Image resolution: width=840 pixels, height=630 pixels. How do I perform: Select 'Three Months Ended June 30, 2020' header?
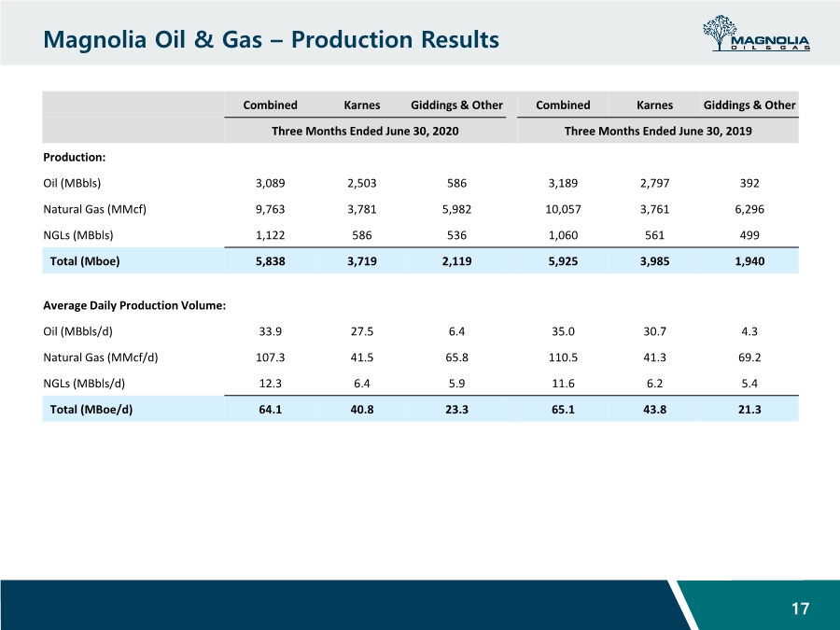point(365,132)
